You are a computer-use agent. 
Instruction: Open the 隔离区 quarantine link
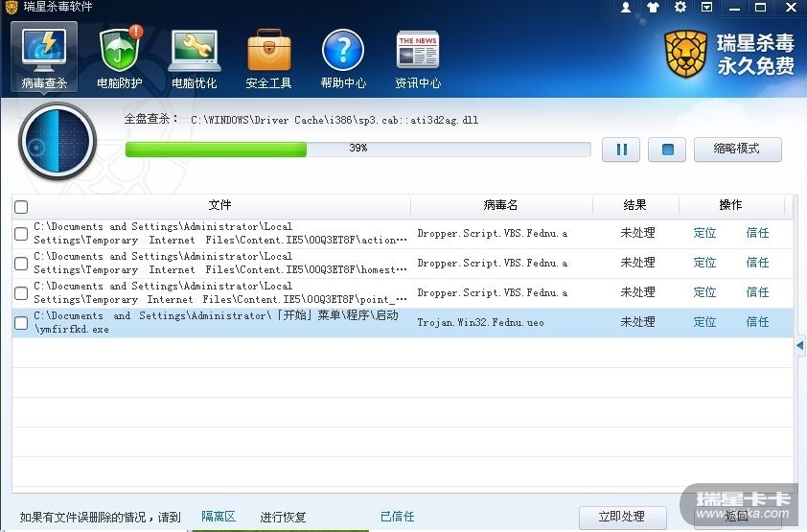[x=219, y=517]
